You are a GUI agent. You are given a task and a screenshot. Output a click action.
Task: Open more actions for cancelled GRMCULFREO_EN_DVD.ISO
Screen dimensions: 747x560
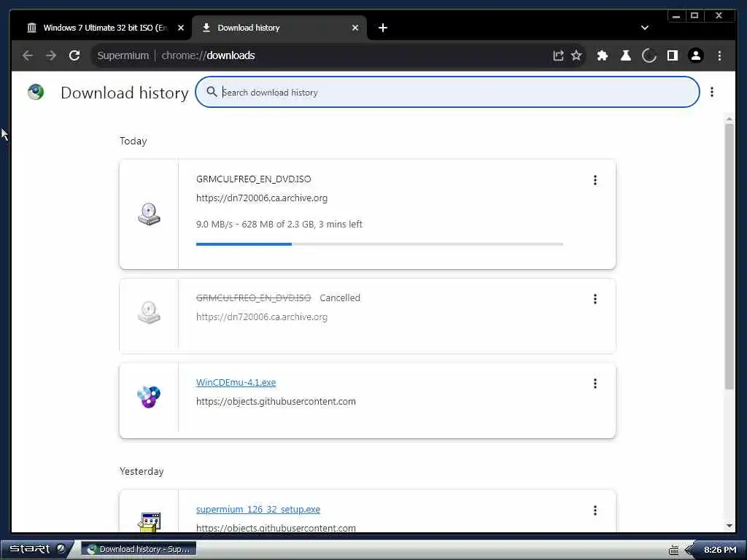pos(595,299)
